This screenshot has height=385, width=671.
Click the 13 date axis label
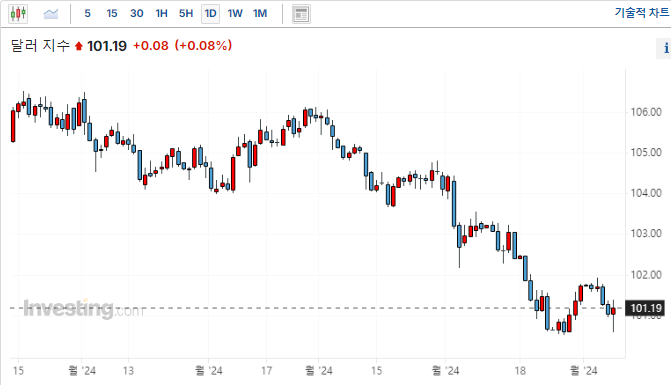128,370
